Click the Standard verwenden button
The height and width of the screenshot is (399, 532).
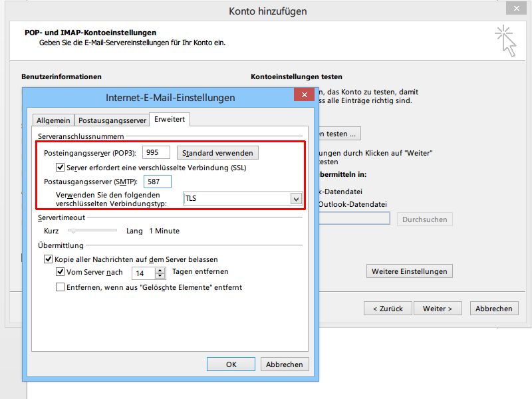(x=217, y=153)
